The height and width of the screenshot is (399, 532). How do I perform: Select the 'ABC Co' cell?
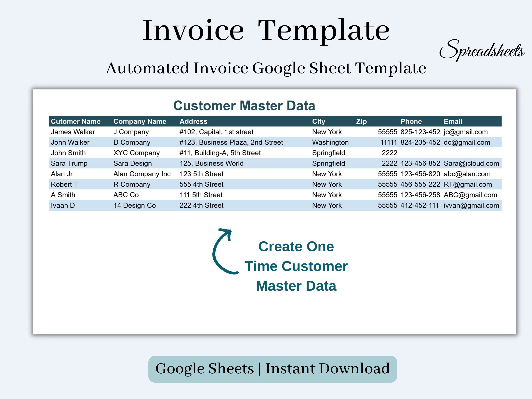click(x=126, y=195)
